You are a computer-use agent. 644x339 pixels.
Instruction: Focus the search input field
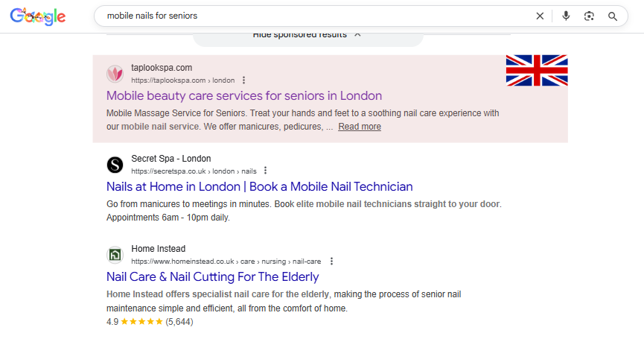tap(313, 16)
